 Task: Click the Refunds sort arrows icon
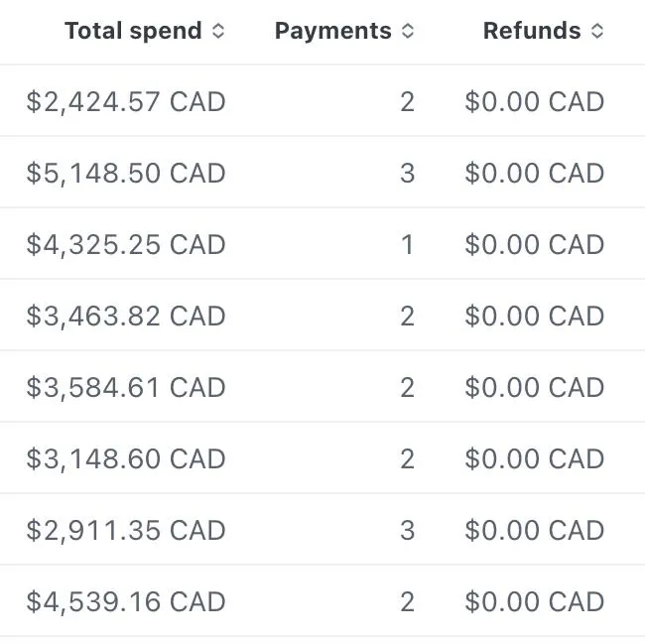click(x=597, y=31)
